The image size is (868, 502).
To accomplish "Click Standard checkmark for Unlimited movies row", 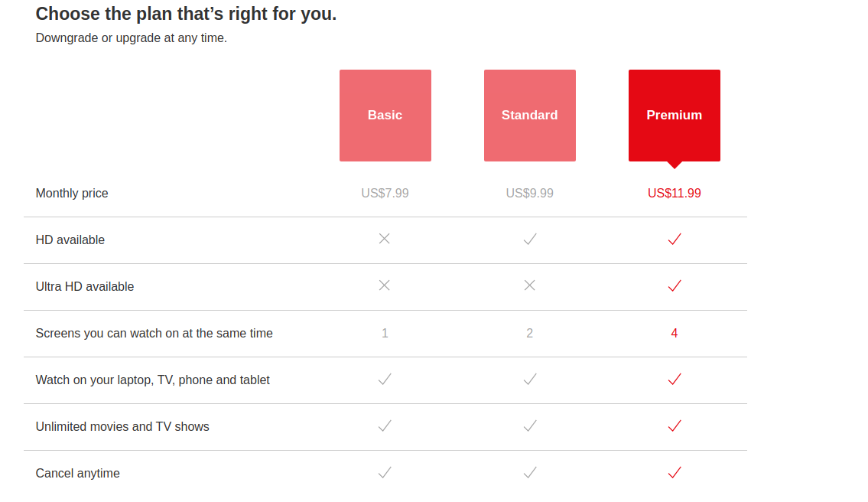I will (530, 425).
